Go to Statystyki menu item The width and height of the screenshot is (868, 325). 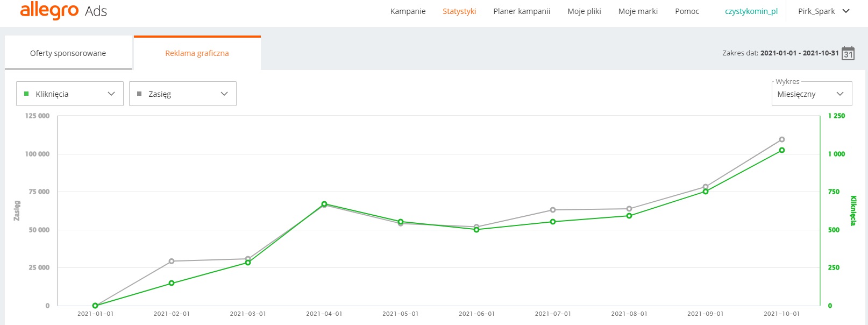[459, 11]
